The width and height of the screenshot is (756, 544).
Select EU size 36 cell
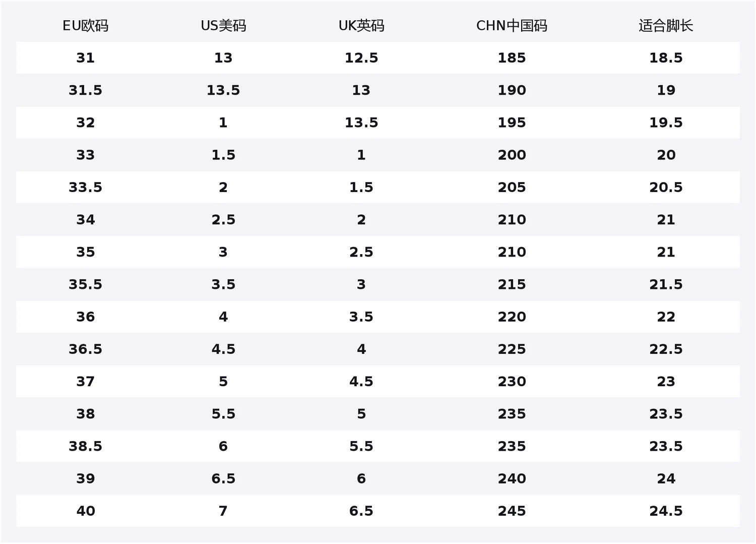click(x=85, y=317)
